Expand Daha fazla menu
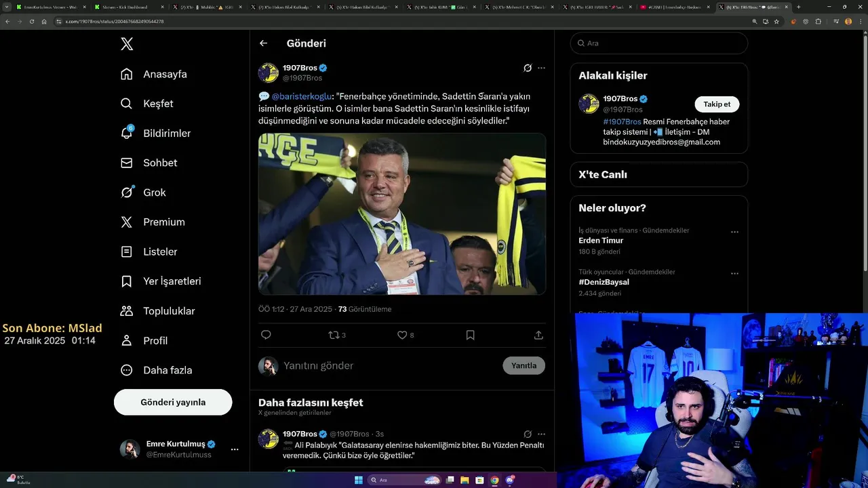 point(156,370)
